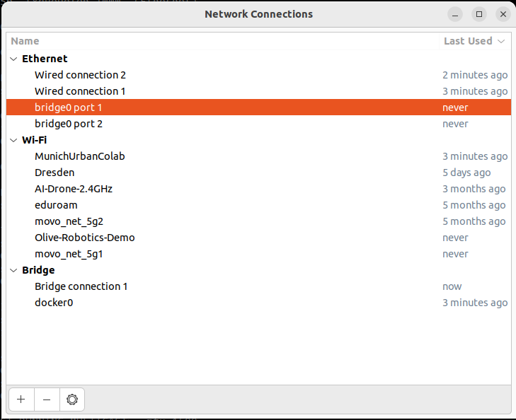The image size is (516, 420).
Task: Collapse the Bridge category
Action: 14,270
